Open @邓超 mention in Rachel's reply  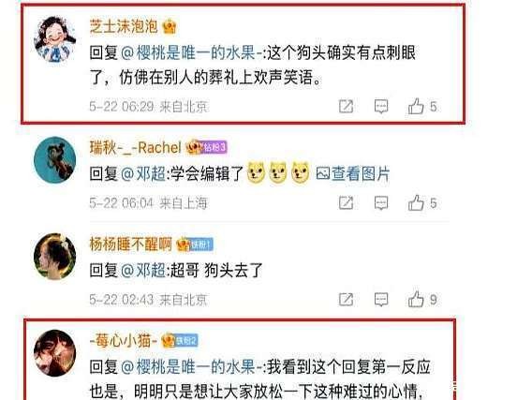[x=143, y=174]
